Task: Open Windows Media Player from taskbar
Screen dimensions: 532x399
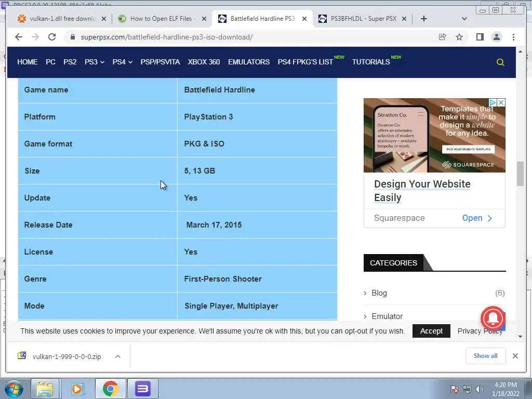Action: [77, 389]
